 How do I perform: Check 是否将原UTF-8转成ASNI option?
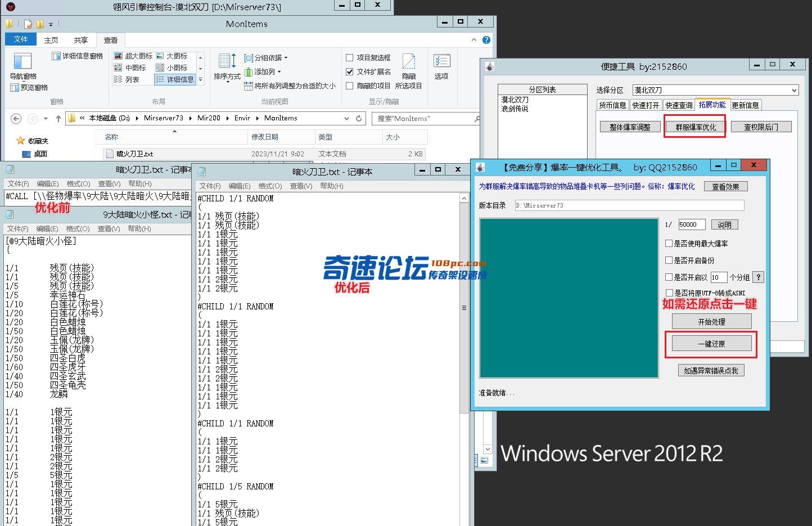[x=669, y=293]
